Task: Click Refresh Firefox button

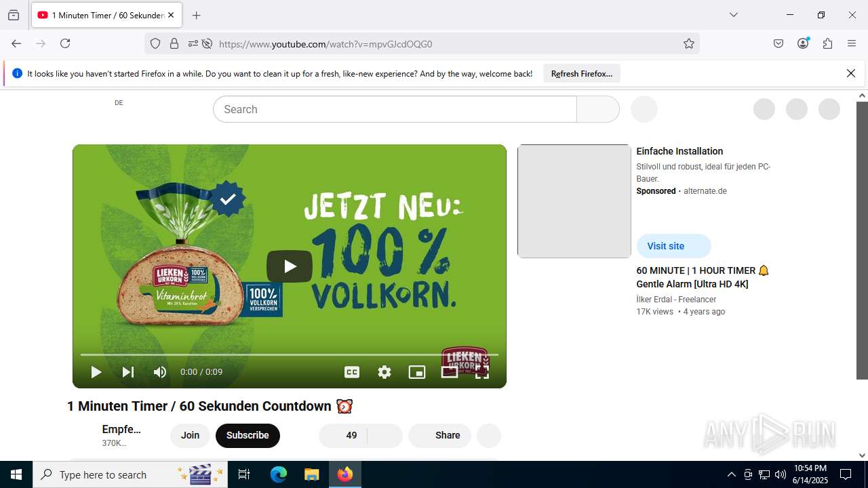Action: click(x=582, y=74)
